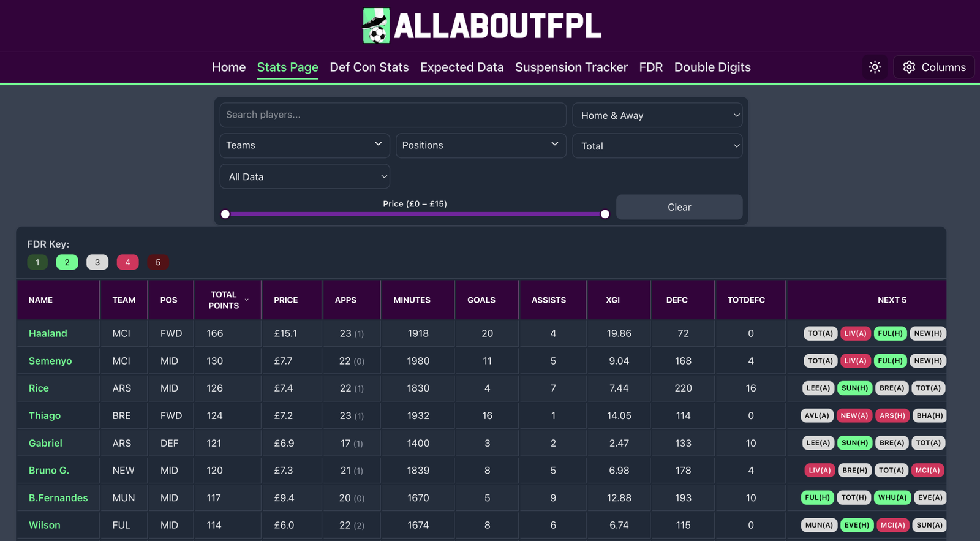Click Rice's SUN(H) fixture badge
The width and height of the screenshot is (980, 541).
tap(854, 388)
